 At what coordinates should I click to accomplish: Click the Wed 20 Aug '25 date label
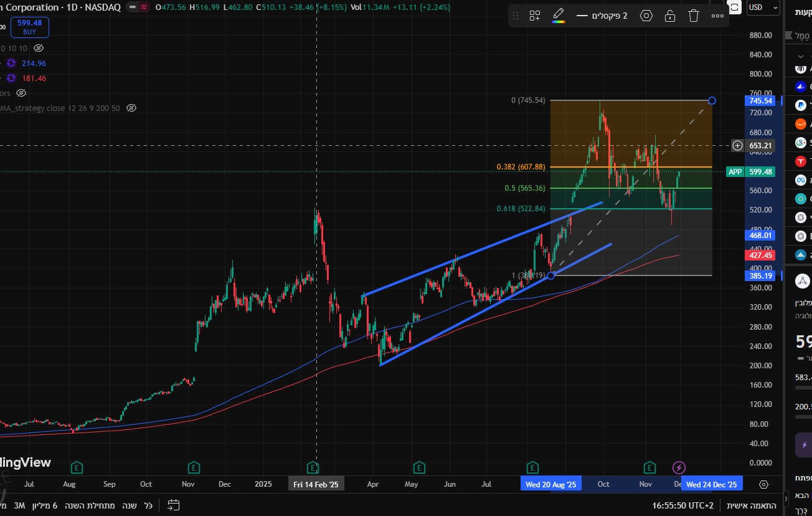[x=550, y=484]
